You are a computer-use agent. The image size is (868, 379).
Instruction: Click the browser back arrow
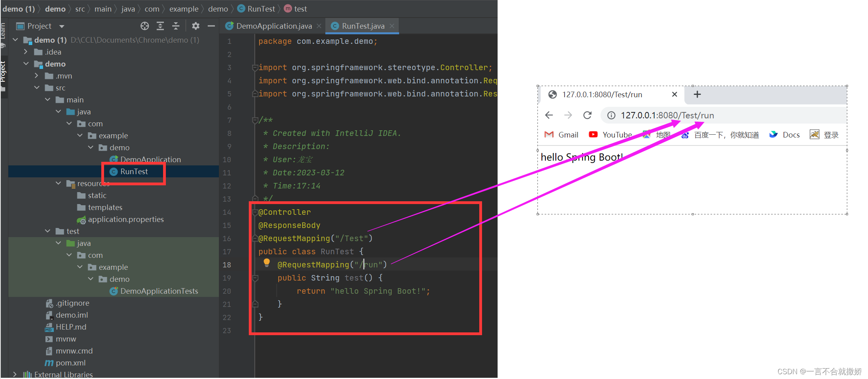[549, 116]
